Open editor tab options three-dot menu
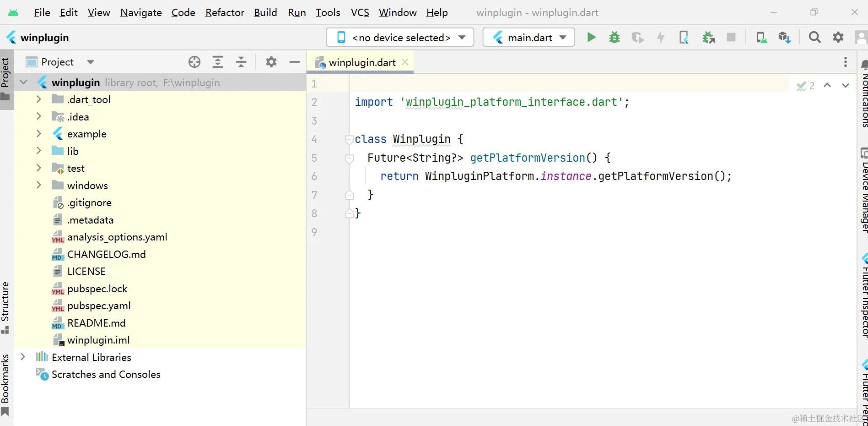Image resolution: width=868 pixels, height=426 pixels. tap(846, 62)
